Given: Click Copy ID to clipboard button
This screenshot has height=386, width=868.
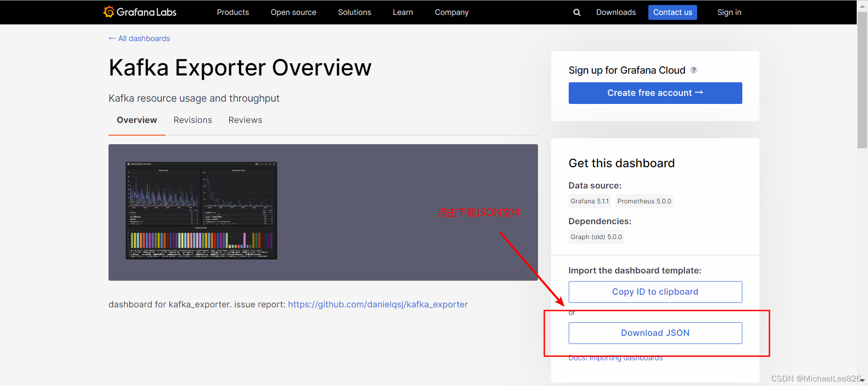Looking at the screenshot, I should tap(655, 292).
